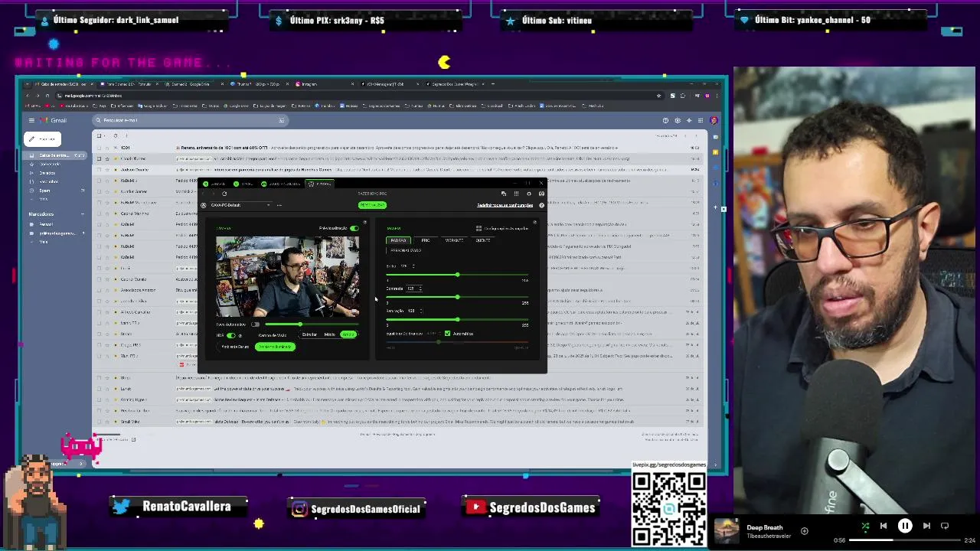
Task: Toggle the Foco Automático switch
Action: click(x=256, y=324)
